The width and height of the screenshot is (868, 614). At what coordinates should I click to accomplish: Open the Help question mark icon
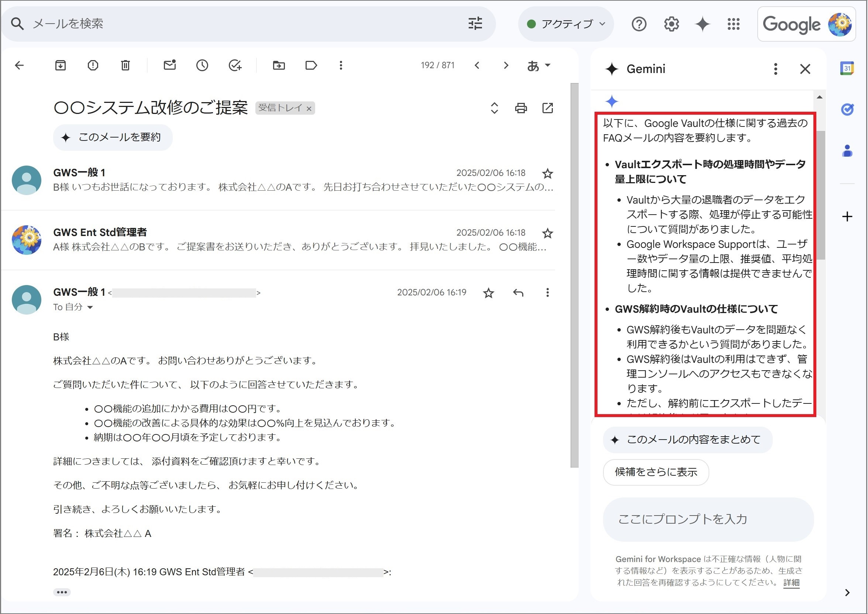click(639, 24)
